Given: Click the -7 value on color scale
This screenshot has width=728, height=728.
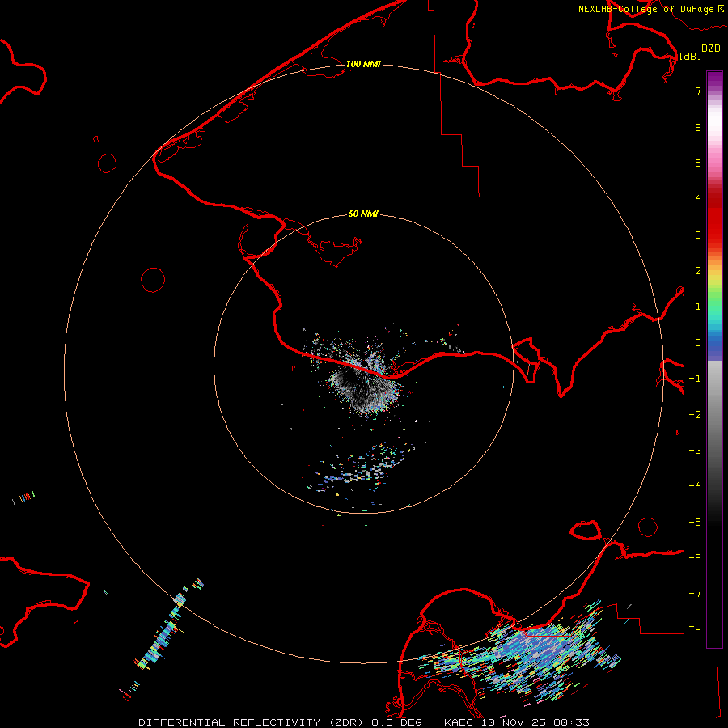Looking at the screenshot, I should coord(695,594).
